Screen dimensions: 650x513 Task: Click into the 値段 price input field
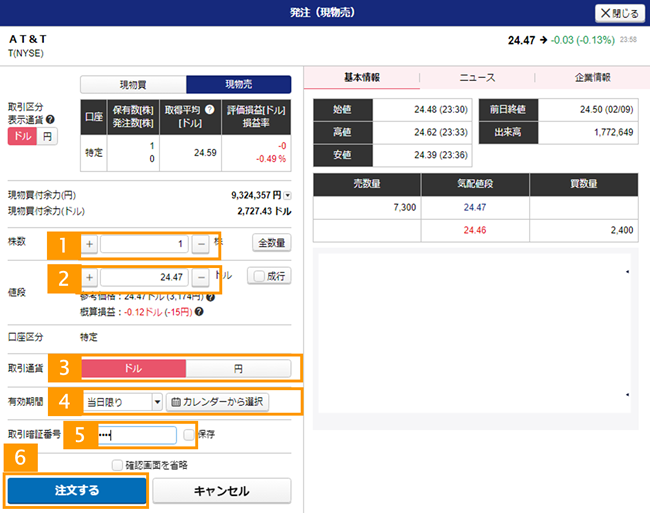pos(144,277)
